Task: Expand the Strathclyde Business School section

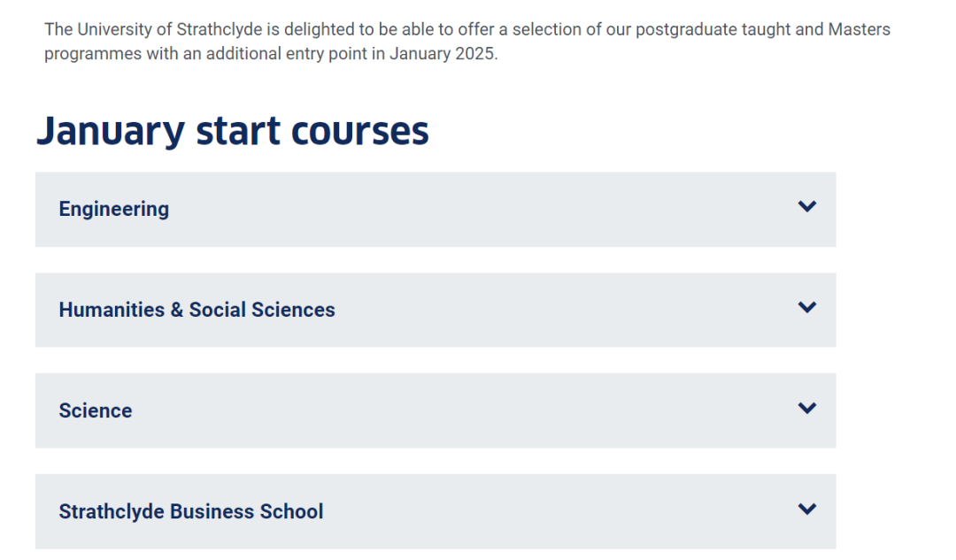Action: (435, 512)
